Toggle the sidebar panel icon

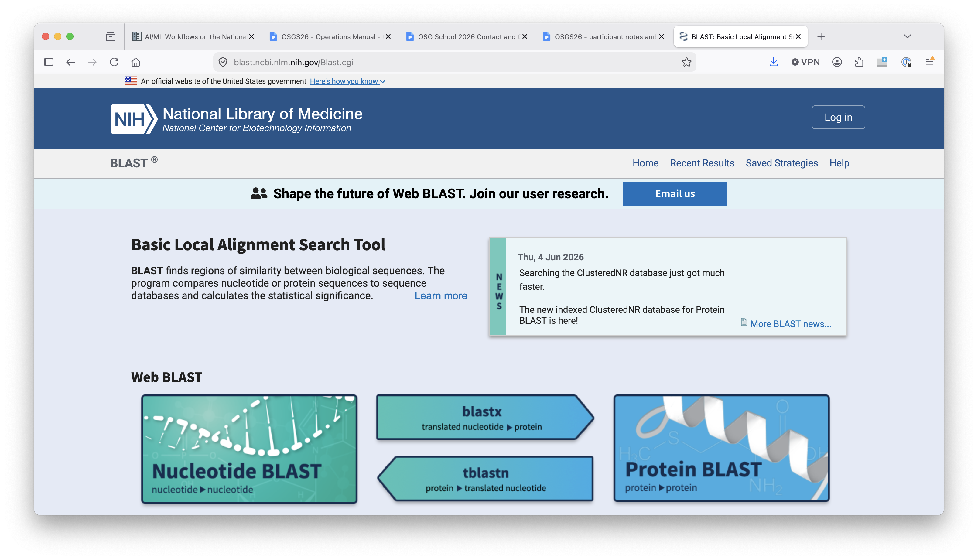coord(49,62)
